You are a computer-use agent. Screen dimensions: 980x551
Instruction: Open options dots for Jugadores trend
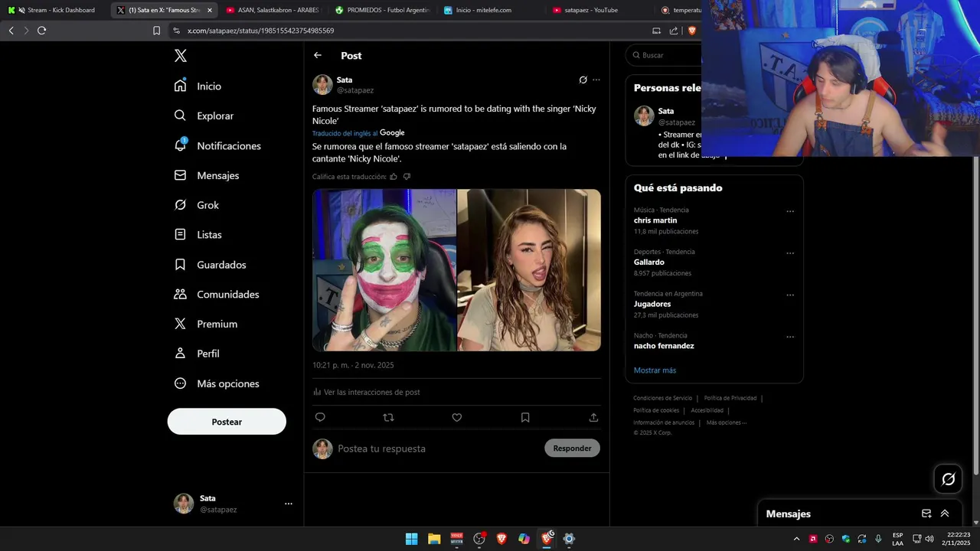coord(790,295)
